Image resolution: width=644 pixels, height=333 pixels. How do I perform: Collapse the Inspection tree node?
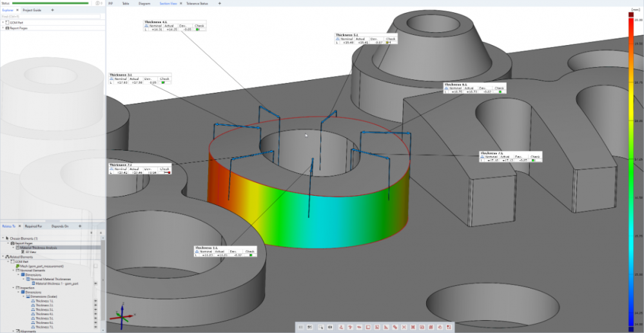pyautogui.click(x=12, y=287)
